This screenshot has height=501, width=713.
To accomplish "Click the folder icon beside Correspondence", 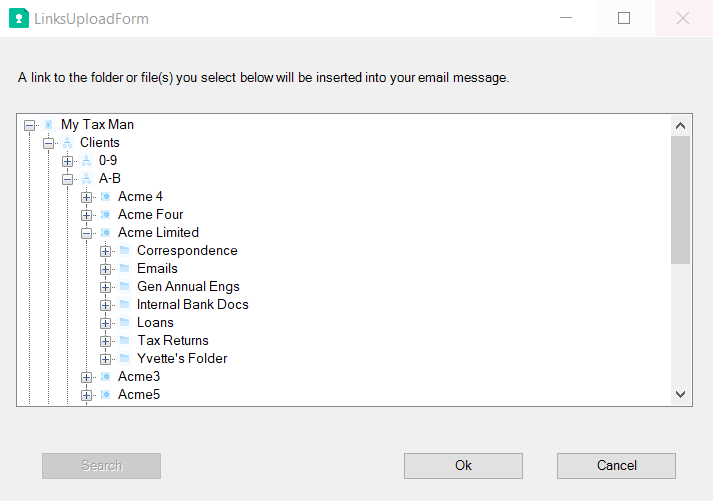I will coord(124,251).
